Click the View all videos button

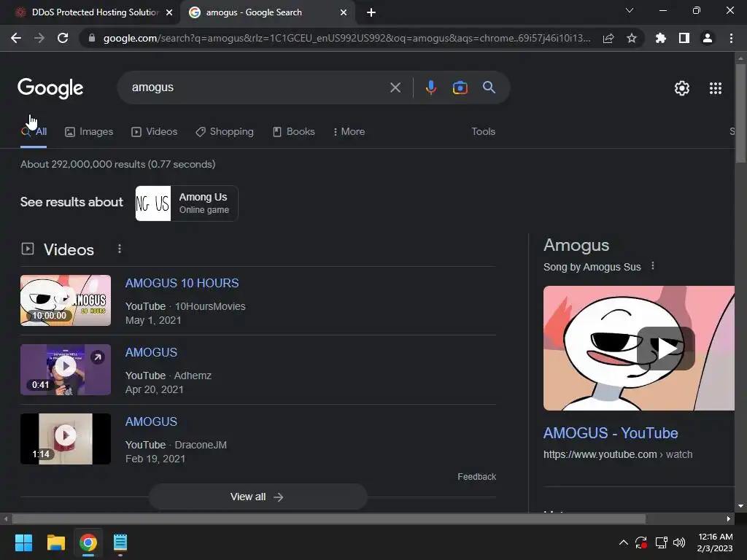click(x=258, y=497)
